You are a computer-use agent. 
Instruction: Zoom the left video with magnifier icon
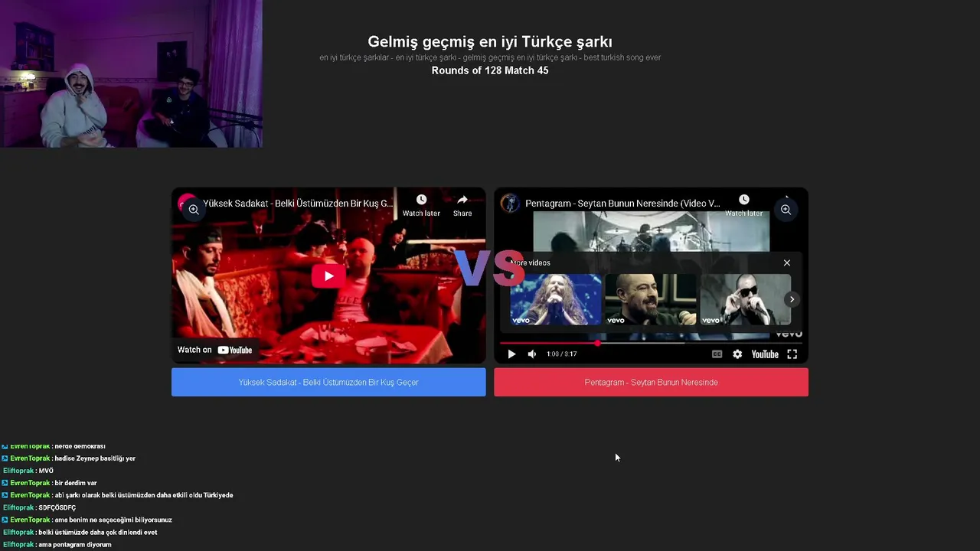pyautogui.click(x=194, y=209)
